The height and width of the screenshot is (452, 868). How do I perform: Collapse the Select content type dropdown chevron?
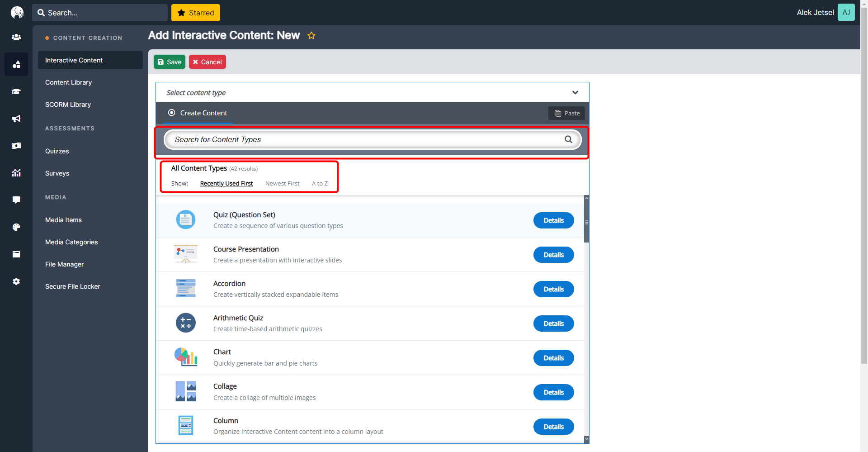coord(575,92)
